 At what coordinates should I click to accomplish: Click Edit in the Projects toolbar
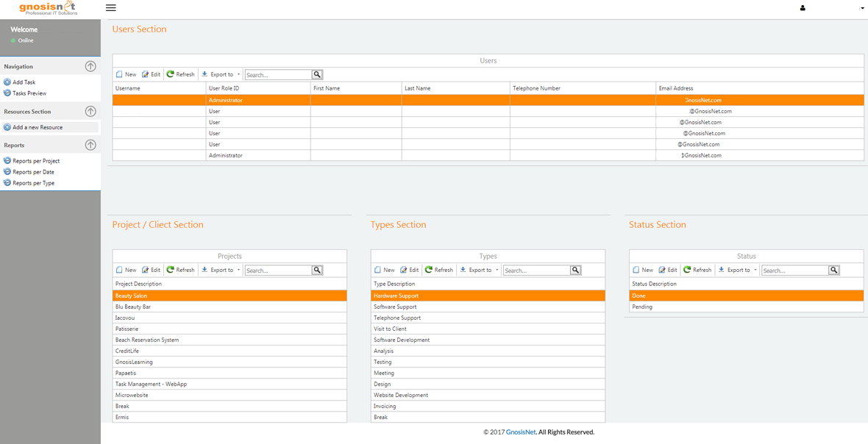152,271
